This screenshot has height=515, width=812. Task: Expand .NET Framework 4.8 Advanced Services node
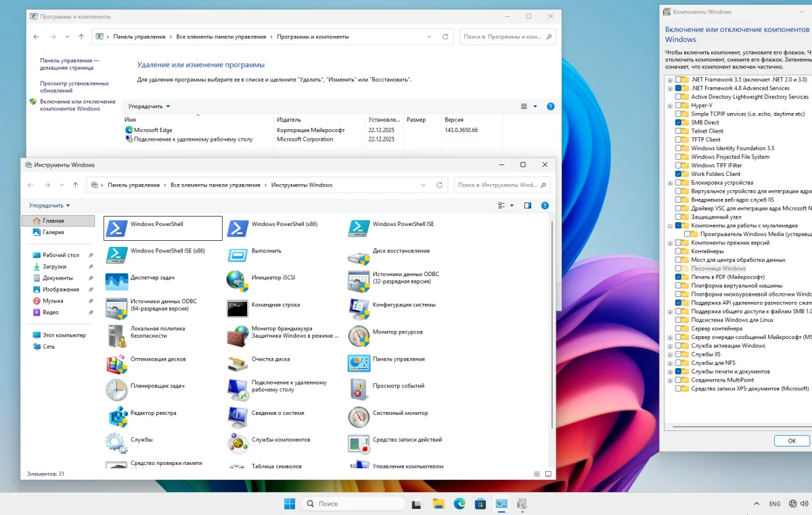tap(670, 89)
